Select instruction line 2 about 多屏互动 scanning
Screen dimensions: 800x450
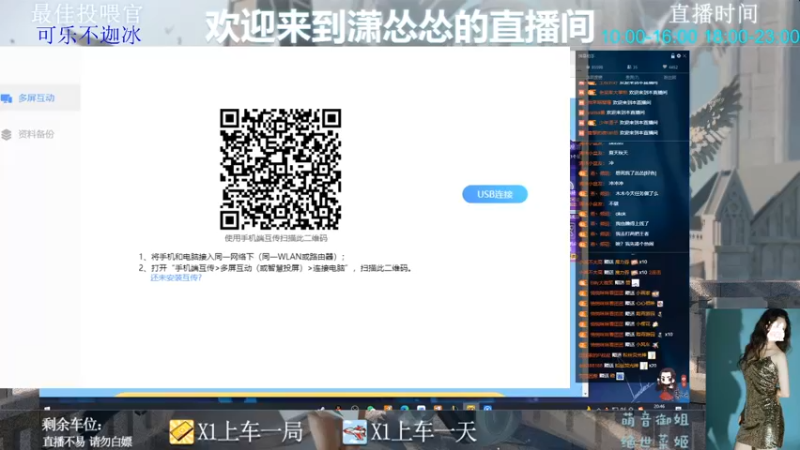[276, 268]
